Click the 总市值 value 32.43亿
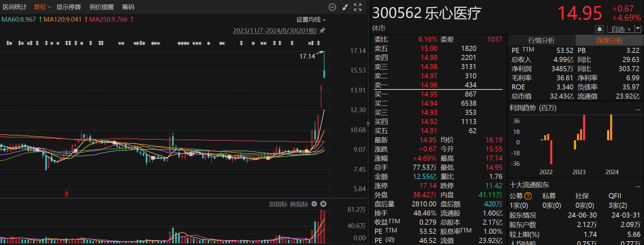The width and height of the screenshot is (644, 245). (562, 96)
